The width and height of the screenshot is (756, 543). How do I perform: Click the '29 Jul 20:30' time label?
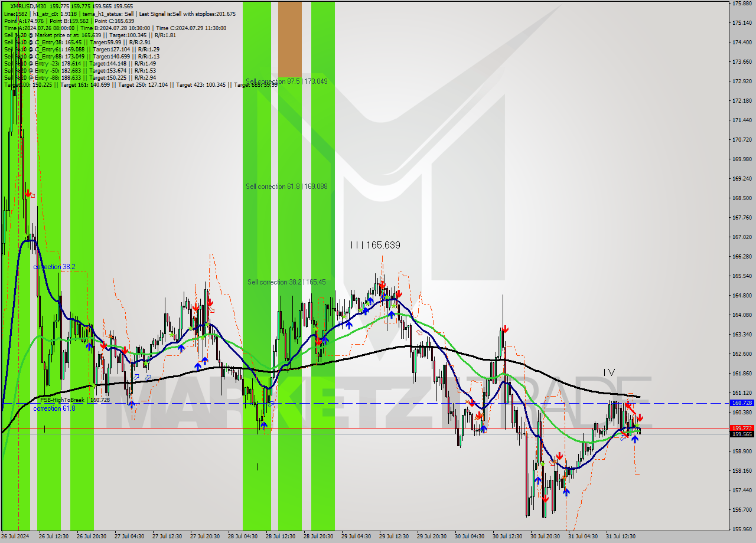pos(432,537)
